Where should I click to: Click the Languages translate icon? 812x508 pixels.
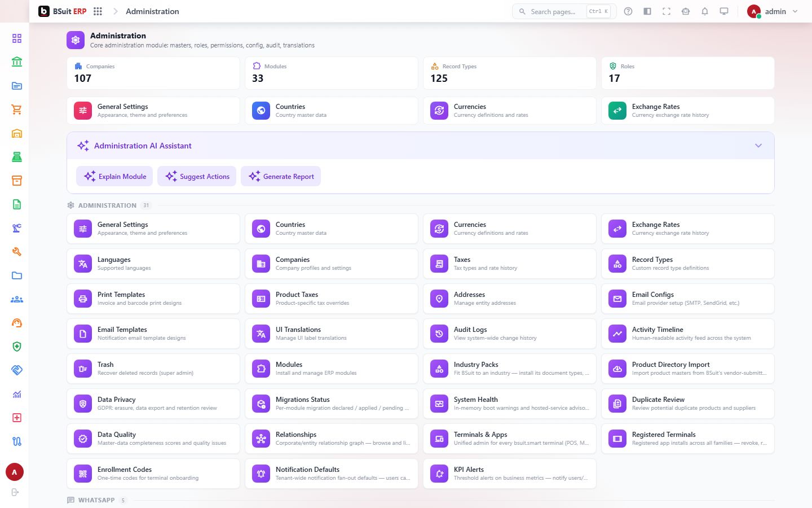coord(83,264)
